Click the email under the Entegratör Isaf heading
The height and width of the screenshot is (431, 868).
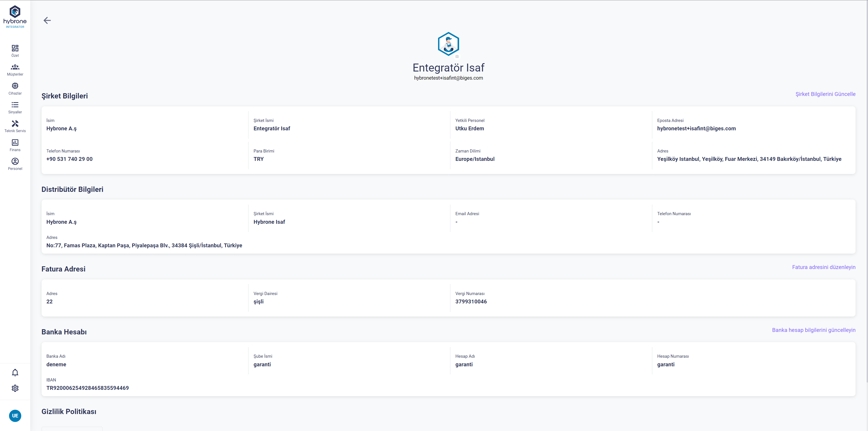pos(448,78)
